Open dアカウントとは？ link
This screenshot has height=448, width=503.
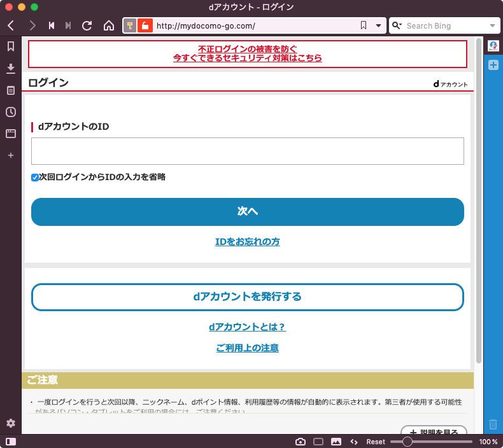pyautogui.click(x=247, y=327)
